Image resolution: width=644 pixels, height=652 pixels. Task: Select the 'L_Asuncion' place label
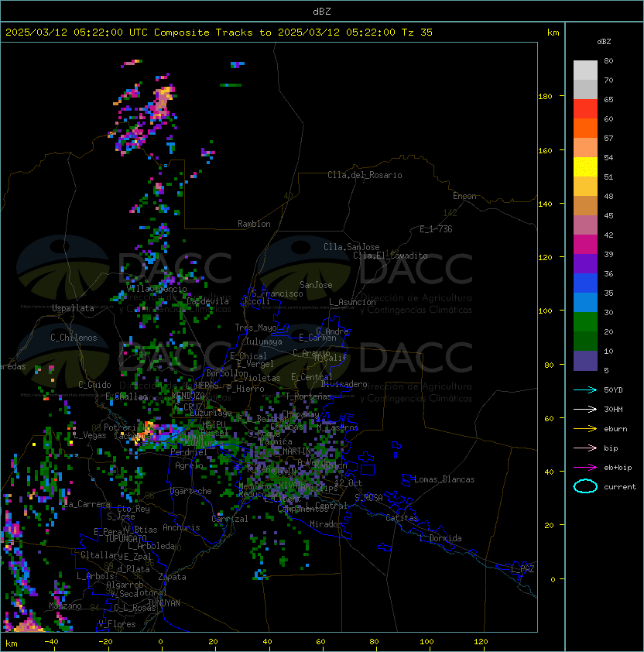tap(352, 302)
